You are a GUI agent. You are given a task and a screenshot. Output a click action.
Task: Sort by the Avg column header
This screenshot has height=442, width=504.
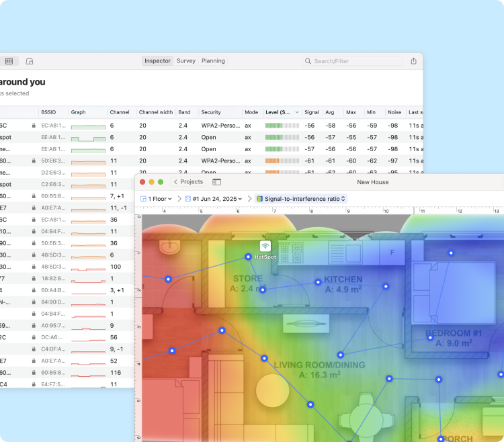(330, 112)
